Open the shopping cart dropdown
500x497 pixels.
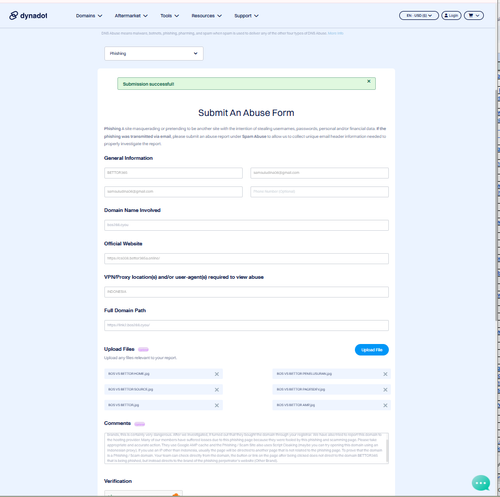(x=474, y=15)
